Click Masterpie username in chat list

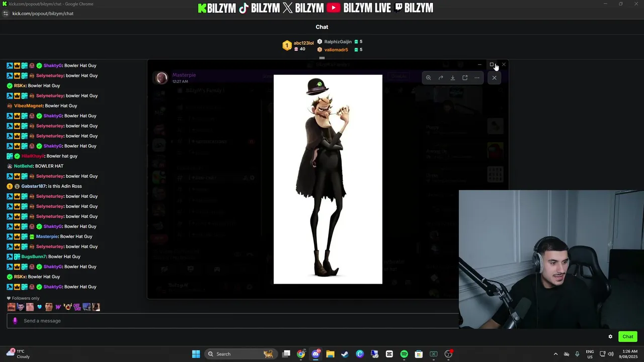47,236
